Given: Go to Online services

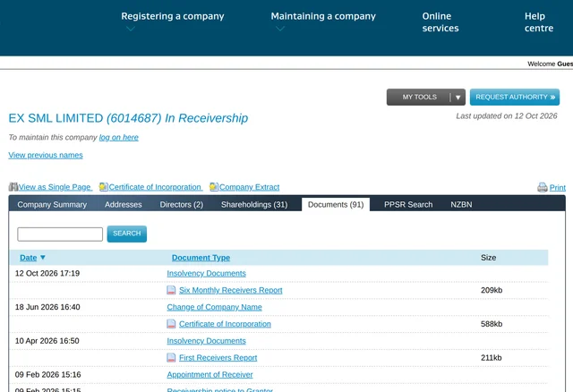Looking at the screenshot, I should (x=440, y=21).
